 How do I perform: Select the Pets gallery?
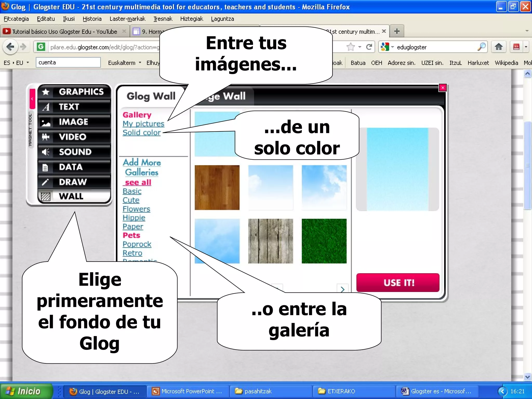coord(131,235)
